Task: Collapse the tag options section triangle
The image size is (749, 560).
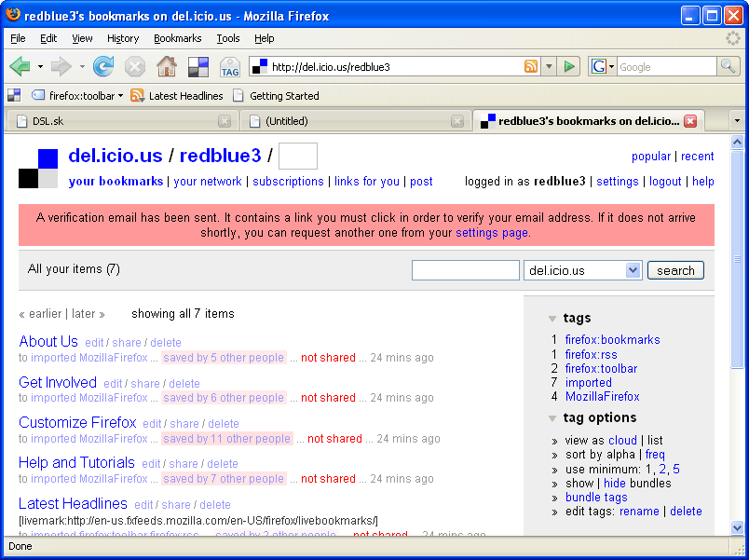Action: (x=552, y=418)
